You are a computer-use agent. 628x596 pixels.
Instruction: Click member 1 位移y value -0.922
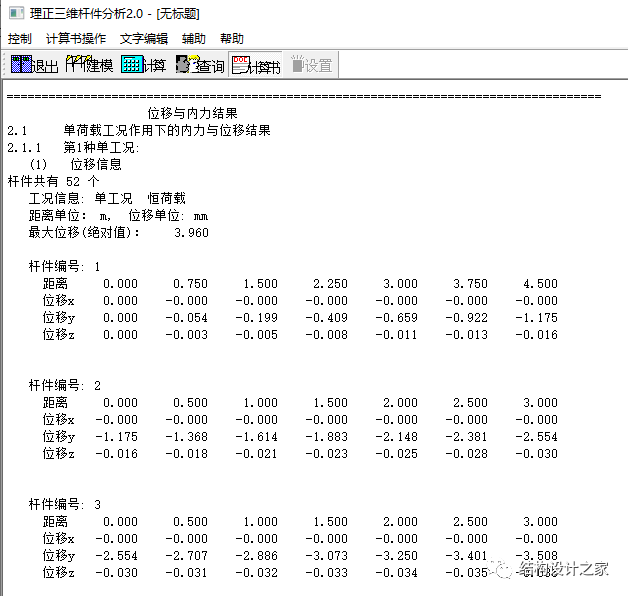pyautogui.click(x=467, y=318)
